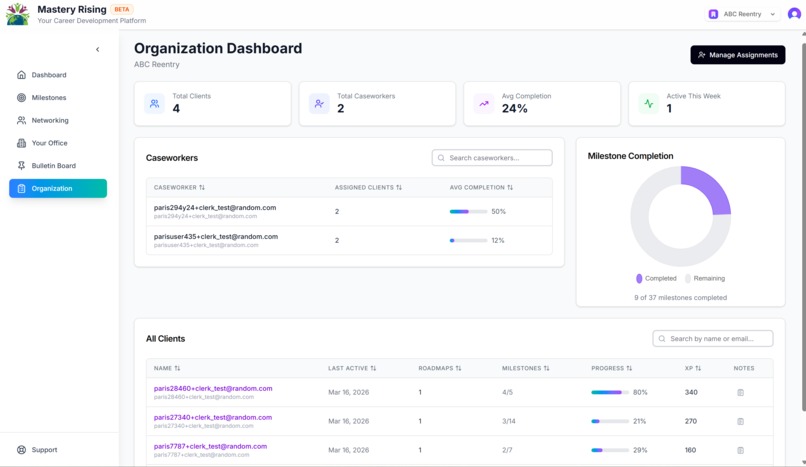
Task: Open Networking in the sidebar
Action: click(58, 120)
